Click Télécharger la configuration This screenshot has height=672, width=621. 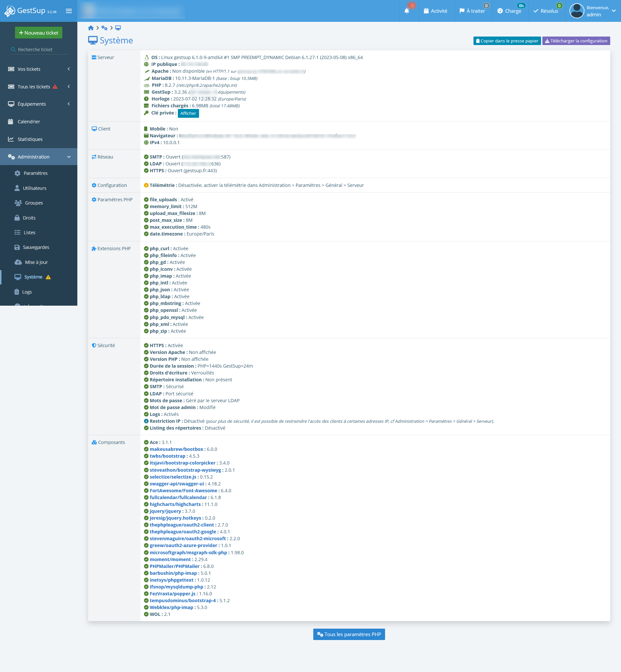point(576,41)
